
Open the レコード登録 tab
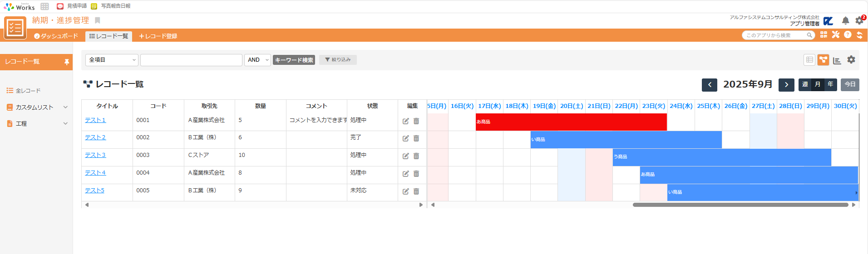(158, 36)
